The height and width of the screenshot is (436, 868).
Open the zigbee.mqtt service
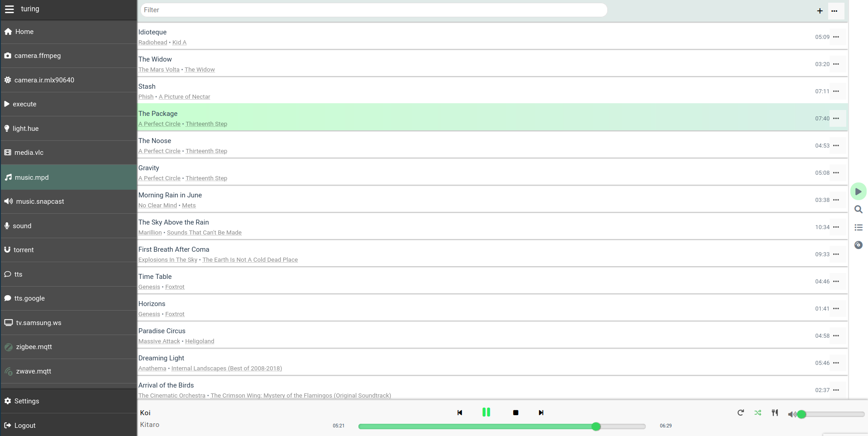point(33,346)
